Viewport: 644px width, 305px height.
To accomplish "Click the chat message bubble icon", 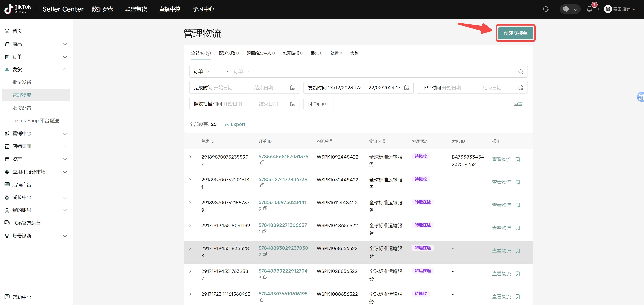I will pyautogui.click(x=566, y=9).
